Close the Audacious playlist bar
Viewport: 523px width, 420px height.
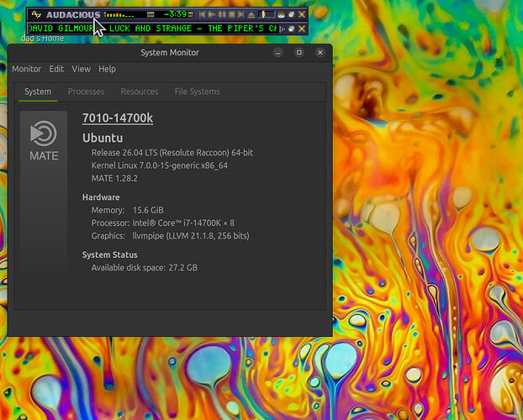302,29
